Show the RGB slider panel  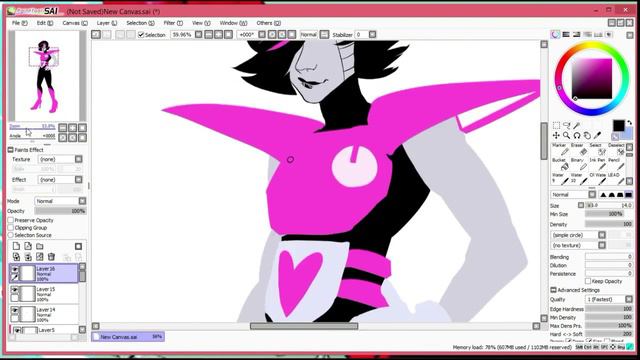pyautogui.click(x=566, y=35)
